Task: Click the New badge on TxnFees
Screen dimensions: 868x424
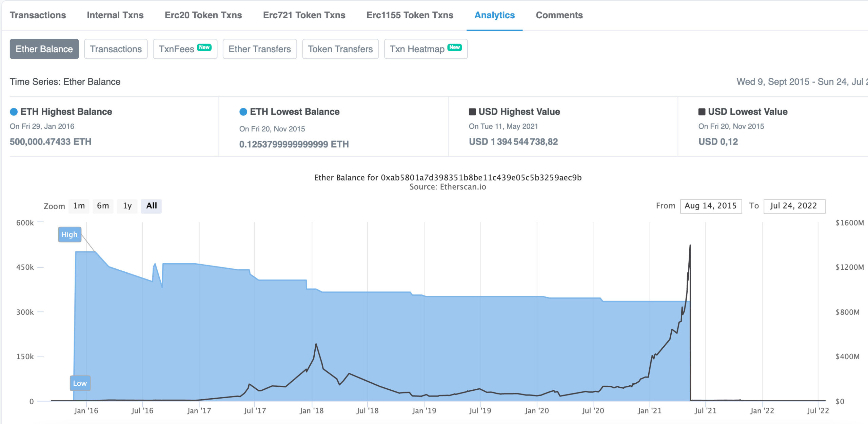Action: pyautogui.click(x=204, y=47)
